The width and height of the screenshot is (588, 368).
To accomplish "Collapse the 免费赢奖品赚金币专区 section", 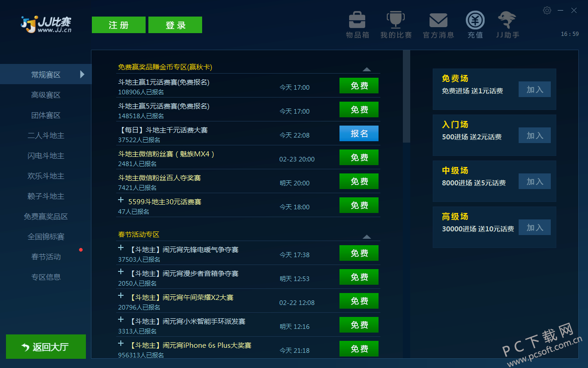I will pos(367,69).
